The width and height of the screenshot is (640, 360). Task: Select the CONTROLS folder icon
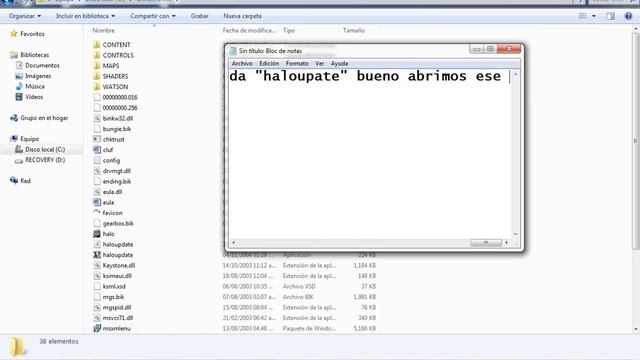(97, 55)
